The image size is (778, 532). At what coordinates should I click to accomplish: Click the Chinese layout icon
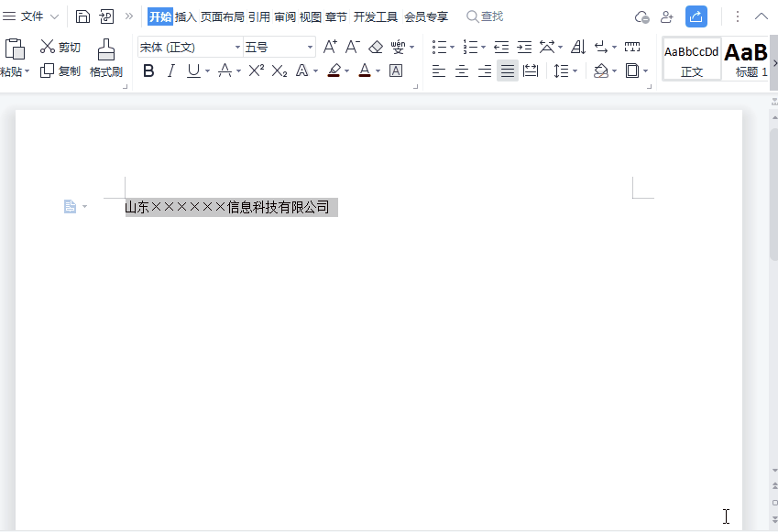(x=547, y=47)
